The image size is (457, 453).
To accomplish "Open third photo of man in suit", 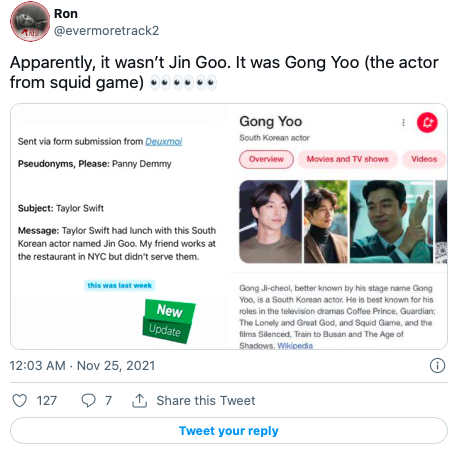I will coord(391,222).
